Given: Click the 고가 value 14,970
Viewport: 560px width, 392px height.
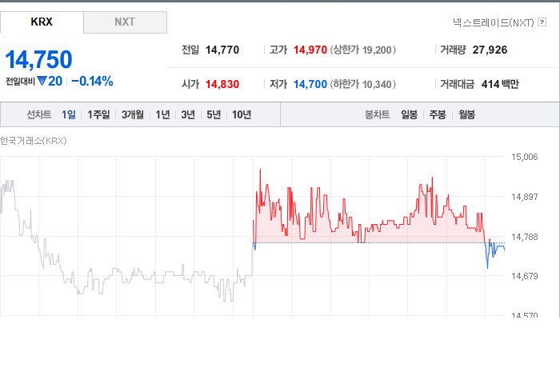Looking at the screenshot, I should 310,50.
